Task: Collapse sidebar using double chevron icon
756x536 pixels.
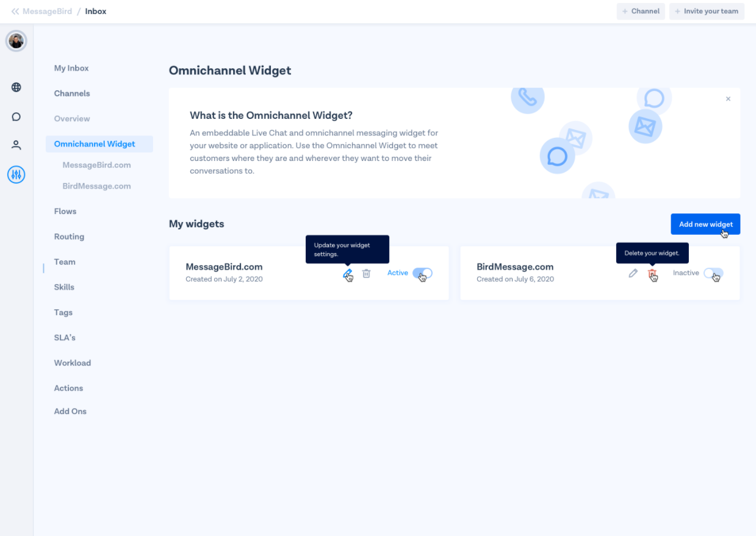Action: pos(15,11)
